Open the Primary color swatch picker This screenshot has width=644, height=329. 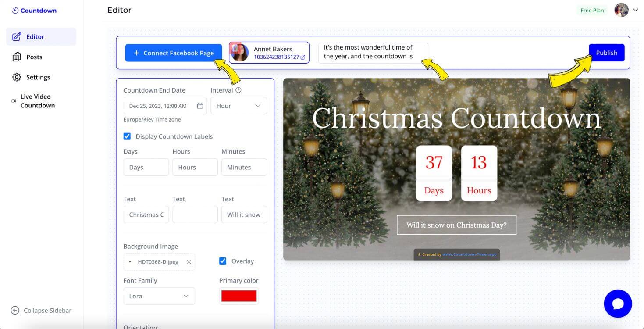(238, 296)
